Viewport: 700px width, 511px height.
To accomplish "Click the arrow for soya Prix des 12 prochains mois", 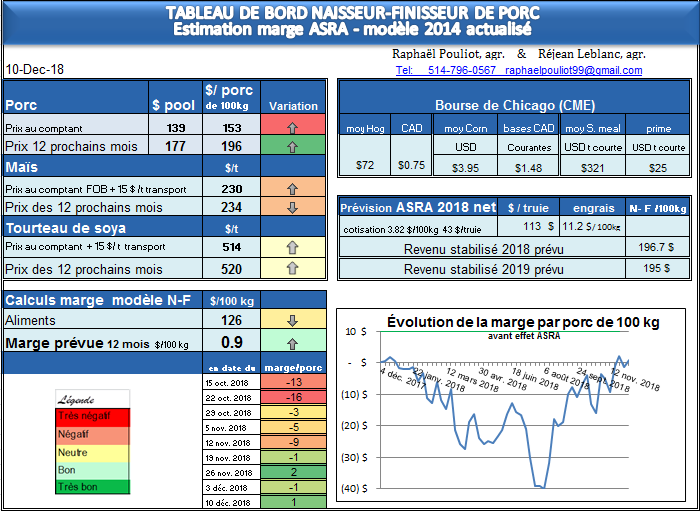I will click(x=293, y=269).
